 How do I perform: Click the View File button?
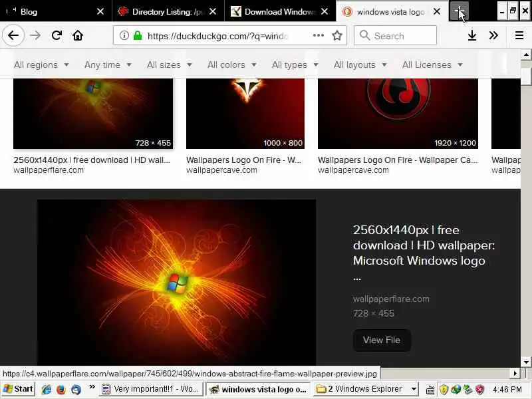382,340
